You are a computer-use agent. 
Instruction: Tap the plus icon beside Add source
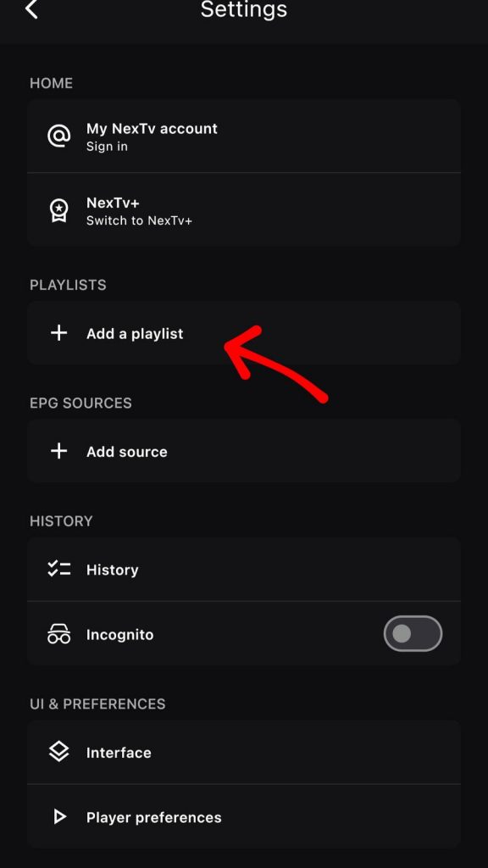coord(58,451)
